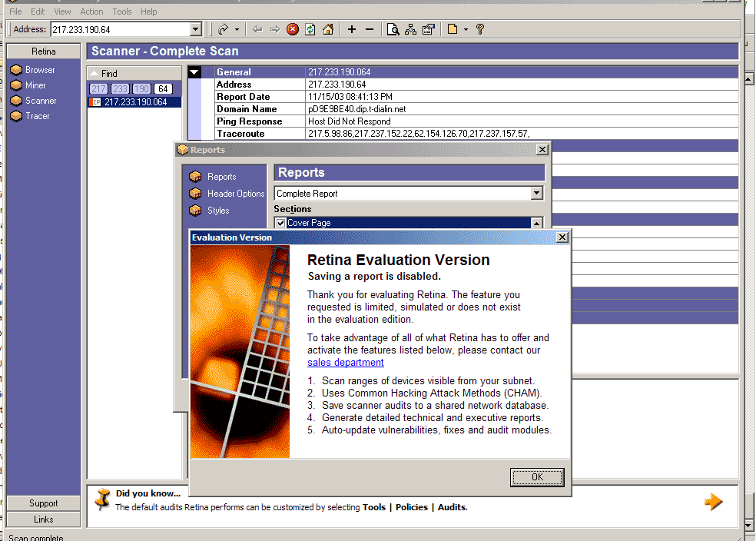Close the Evaluation Version dialog
This screenshot has width=756, height=541.
(562, 237)
